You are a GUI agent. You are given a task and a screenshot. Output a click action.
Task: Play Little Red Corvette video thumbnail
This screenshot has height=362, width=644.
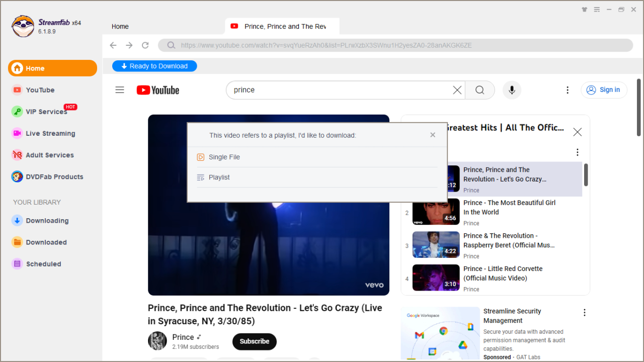[x=436, y=278]
